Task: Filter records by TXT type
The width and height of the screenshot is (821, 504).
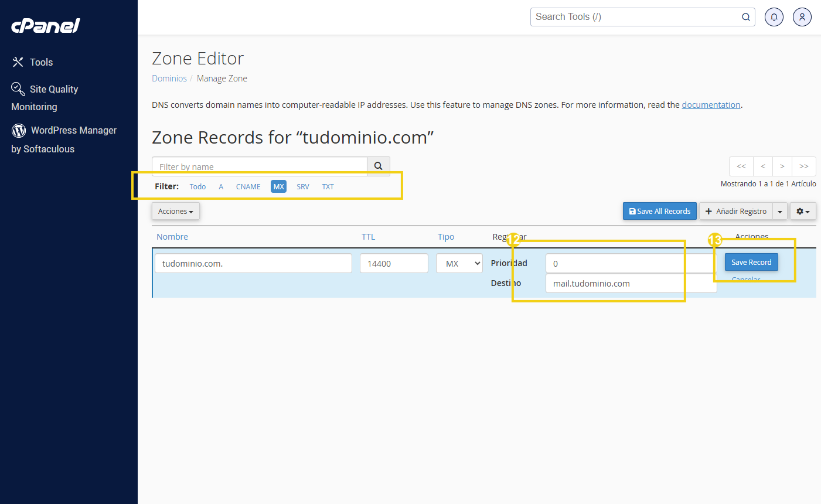Action: point(328,187)
